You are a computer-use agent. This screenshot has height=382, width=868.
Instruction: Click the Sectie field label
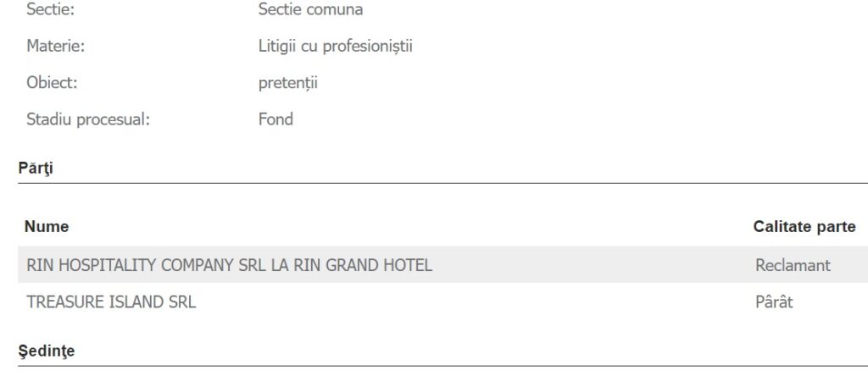click(x=49, y=10)
